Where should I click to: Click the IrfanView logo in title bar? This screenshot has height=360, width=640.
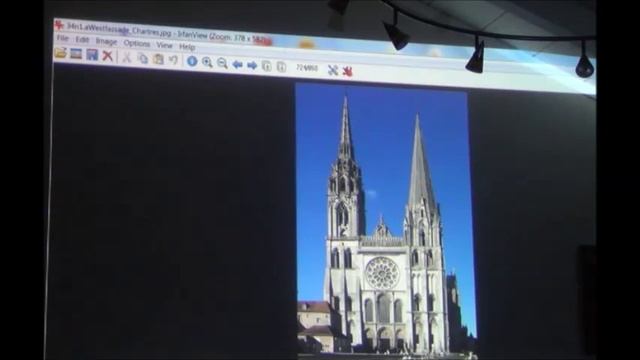[60, 25]
